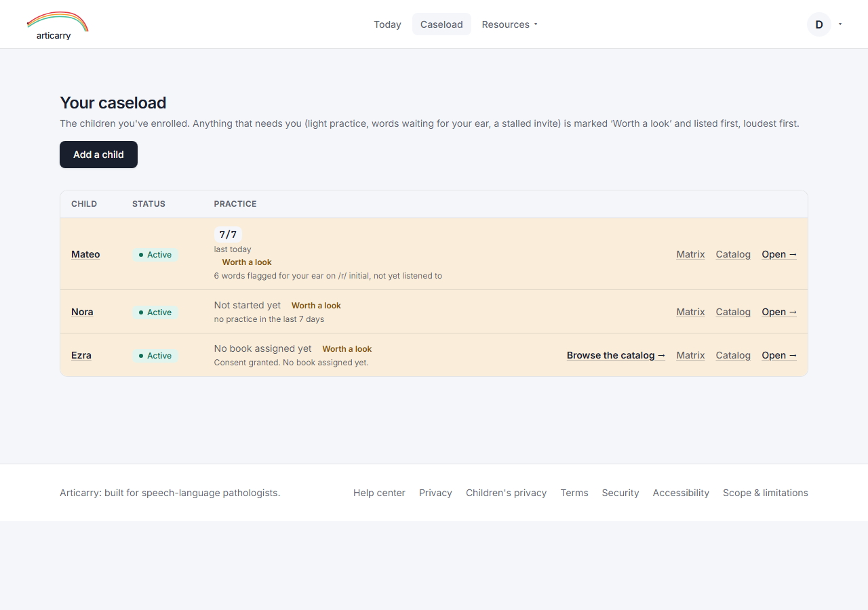This screenshot has width=868, height=610.
Task: Open Catalog for Ezra
Action: coord(733,355)
